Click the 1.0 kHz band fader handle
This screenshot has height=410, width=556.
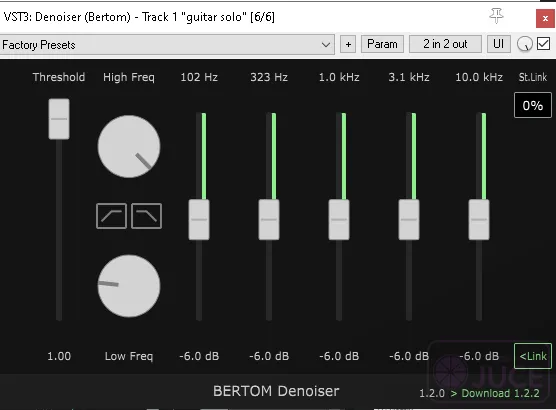[339, 220]
